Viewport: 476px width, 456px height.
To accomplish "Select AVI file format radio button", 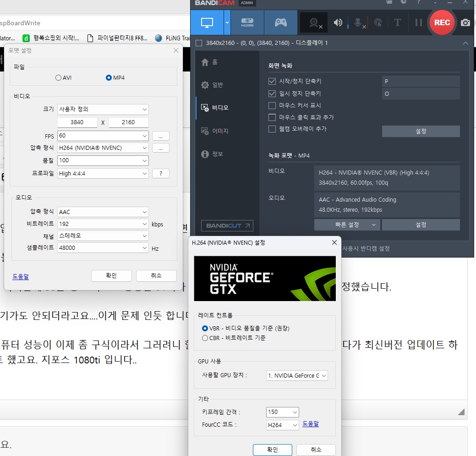I will (58, 78).
